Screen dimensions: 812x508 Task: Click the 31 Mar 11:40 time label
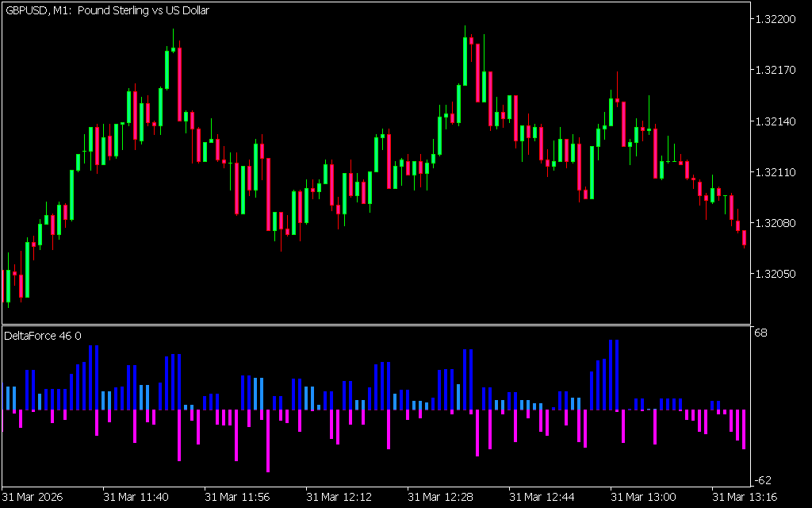[136, 497]
